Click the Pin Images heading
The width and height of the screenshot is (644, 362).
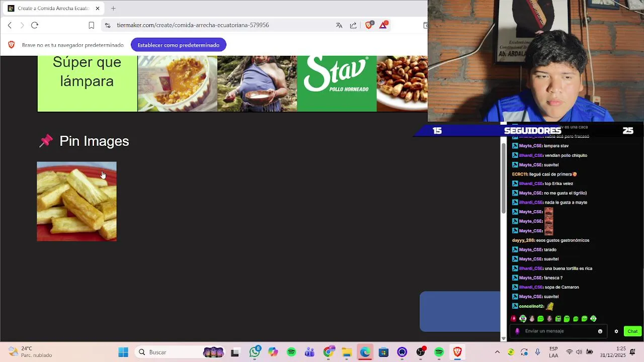(x=94, y=141)
